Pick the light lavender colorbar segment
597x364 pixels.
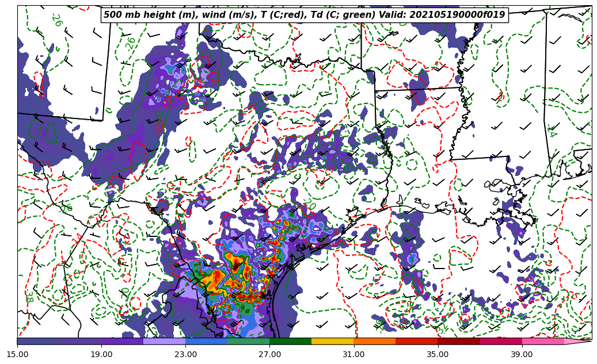point(164,341)
